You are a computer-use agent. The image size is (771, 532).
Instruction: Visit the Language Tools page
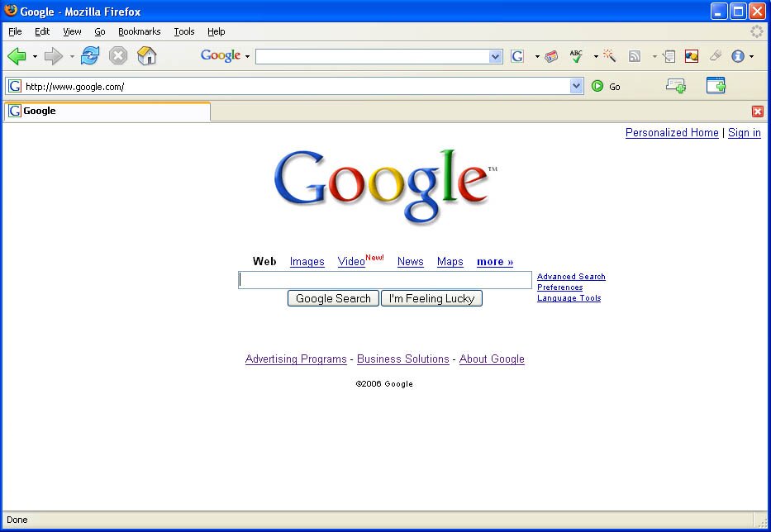click(569, 298)
